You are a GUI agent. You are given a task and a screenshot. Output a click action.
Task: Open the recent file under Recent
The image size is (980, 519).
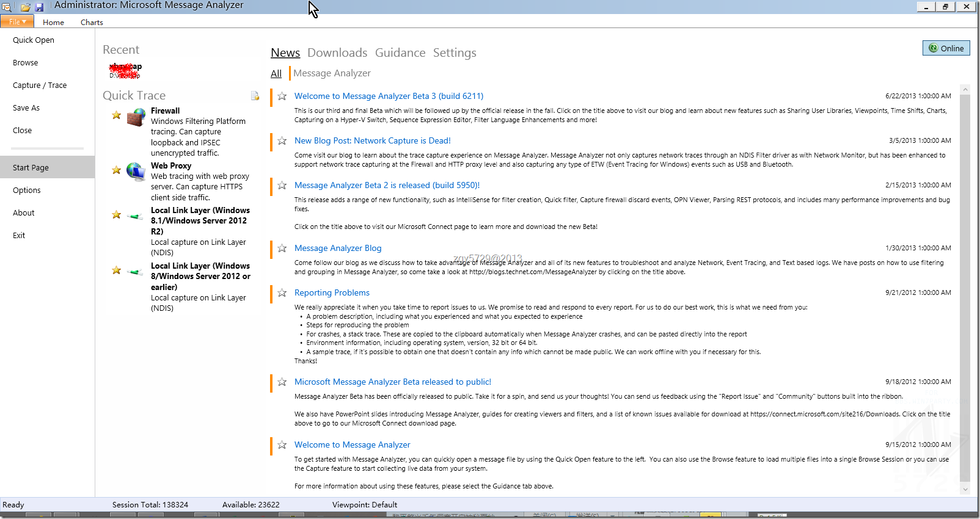[125, 71]
